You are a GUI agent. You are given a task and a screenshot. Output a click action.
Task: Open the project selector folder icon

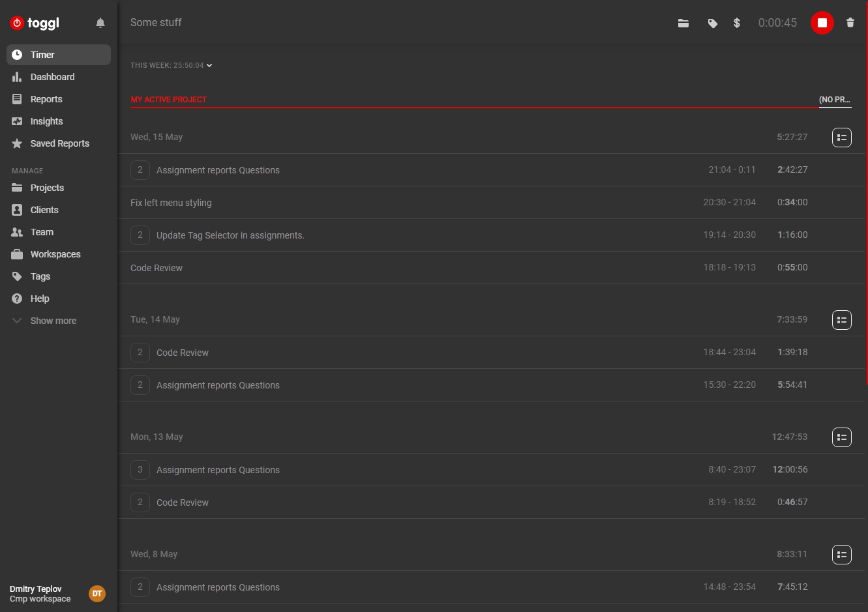[x=683, y=23]
